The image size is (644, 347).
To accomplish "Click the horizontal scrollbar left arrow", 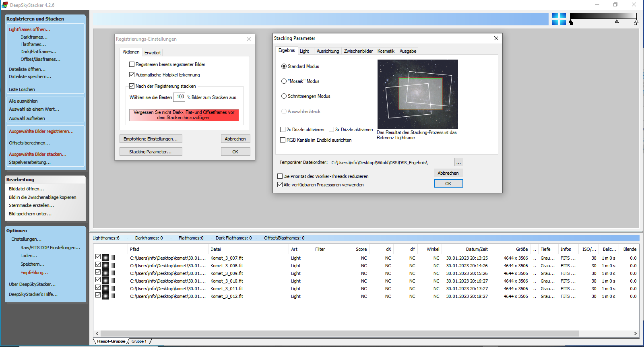I will pyautogui.click(x=97, y=333).
